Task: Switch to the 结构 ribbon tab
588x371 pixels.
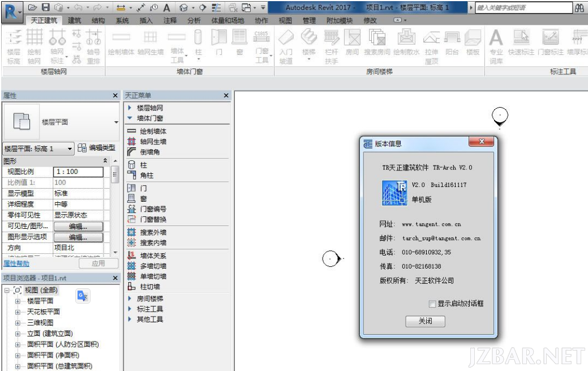Action: 98,20
